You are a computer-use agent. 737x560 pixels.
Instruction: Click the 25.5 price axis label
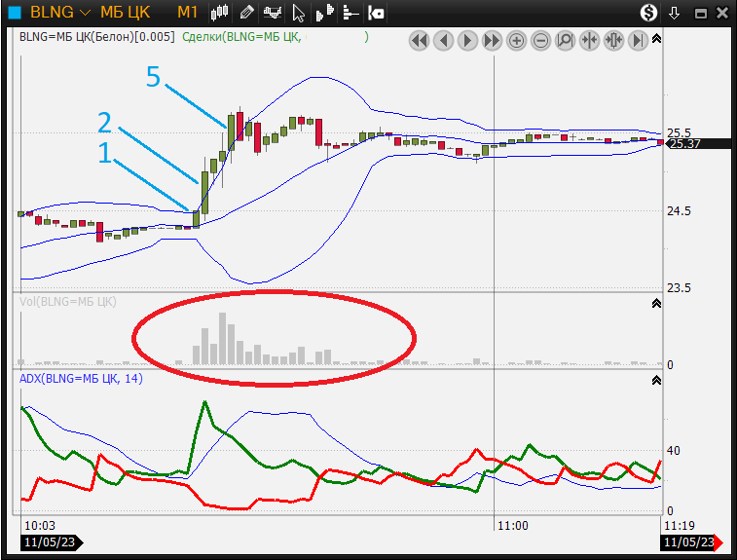[679, 133]
